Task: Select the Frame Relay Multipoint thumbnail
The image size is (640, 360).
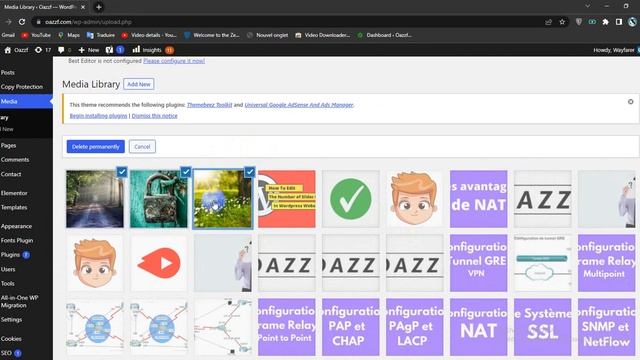Action: click(607, 263)
